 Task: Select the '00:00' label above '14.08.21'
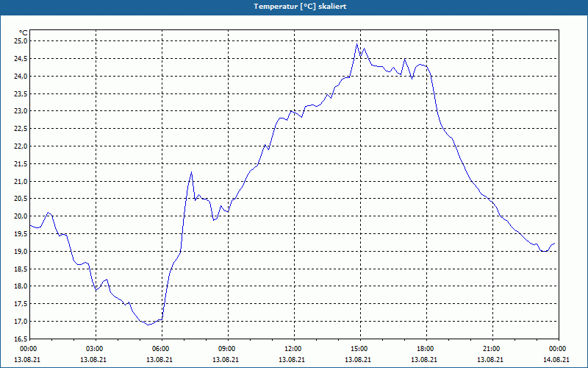(x=559, y=349)
